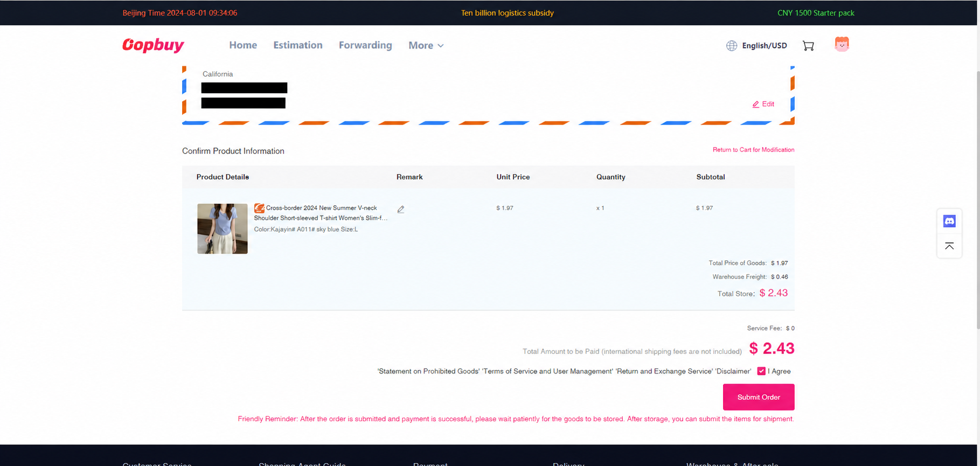The image size is (980, 466).
Task: Go to the Home menu item
Action: 243,45
